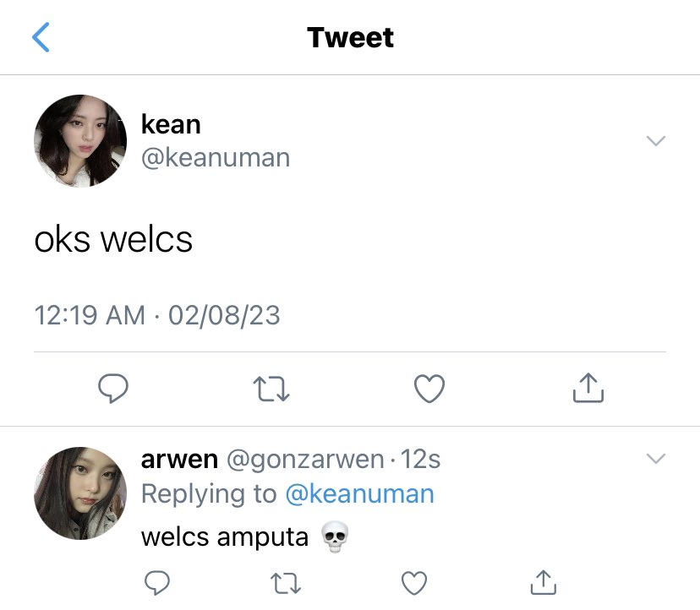Image resolution: width=700 pixels, height=610 pixels.
Task: Tap arwen's display name
Action: click(x=179, y=459)
